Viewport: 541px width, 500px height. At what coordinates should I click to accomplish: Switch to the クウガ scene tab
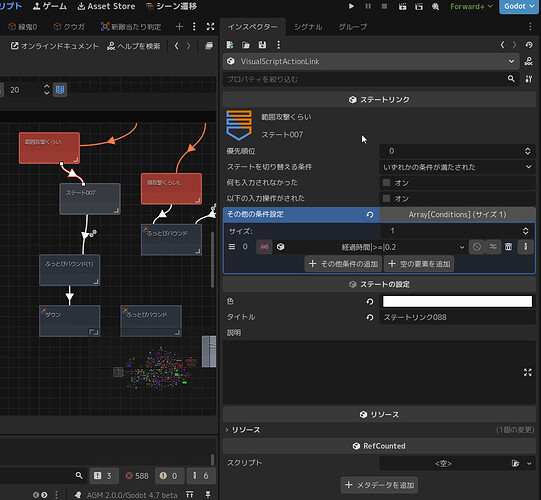pyautogui.click(x=69, y=27)
